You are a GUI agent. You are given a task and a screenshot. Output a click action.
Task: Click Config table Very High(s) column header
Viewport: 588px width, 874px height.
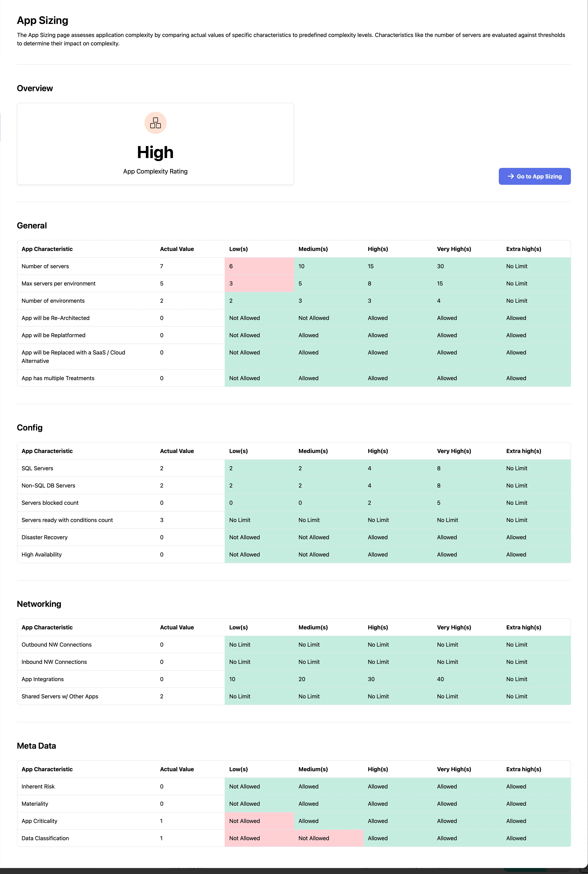click(x=454, y=451)
